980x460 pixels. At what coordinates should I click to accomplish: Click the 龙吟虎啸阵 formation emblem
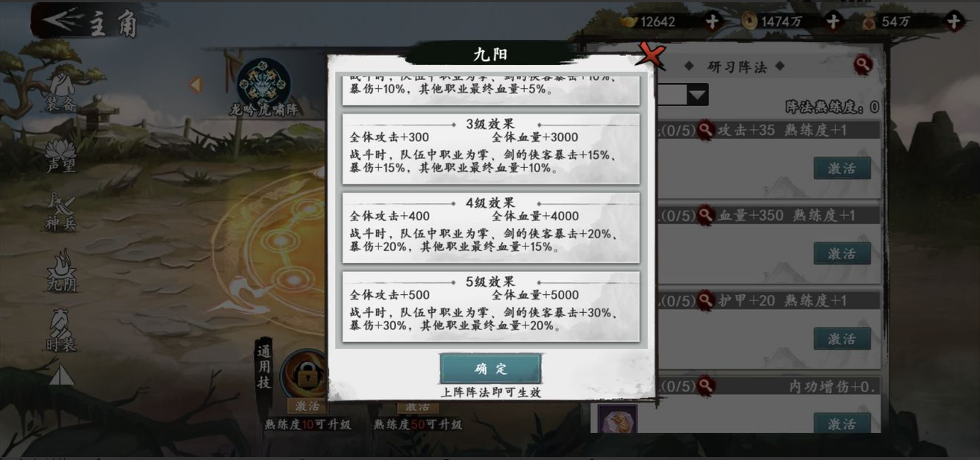click(x=263, y=82)
